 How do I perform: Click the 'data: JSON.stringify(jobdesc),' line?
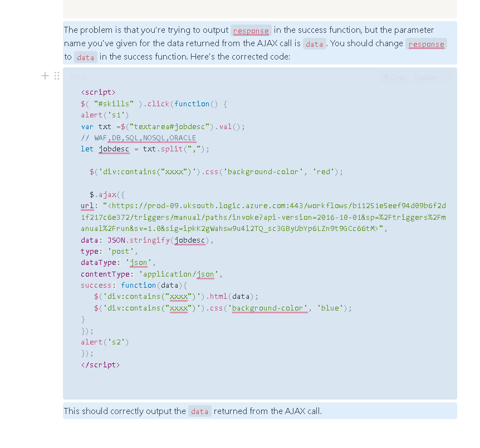pos(147,240)
